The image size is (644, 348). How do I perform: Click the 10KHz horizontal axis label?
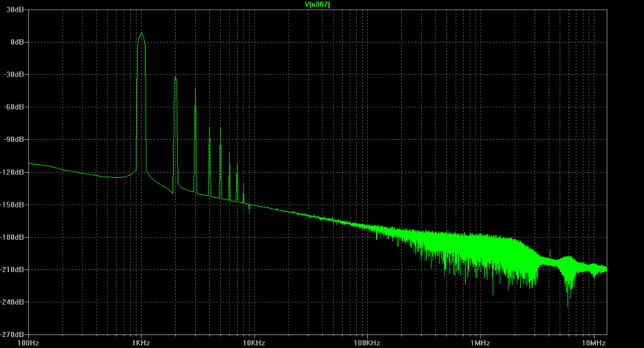coord(253,342)
